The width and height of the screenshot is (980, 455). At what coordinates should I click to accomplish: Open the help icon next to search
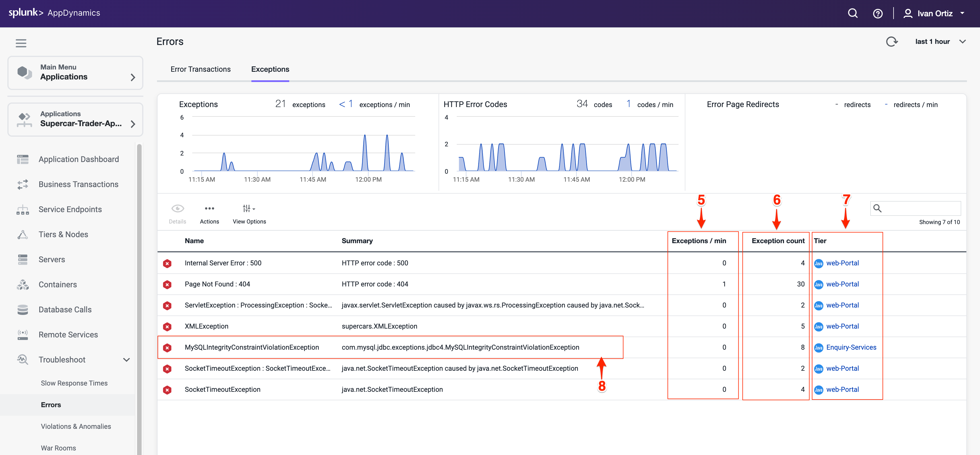[x=878, y=13]
